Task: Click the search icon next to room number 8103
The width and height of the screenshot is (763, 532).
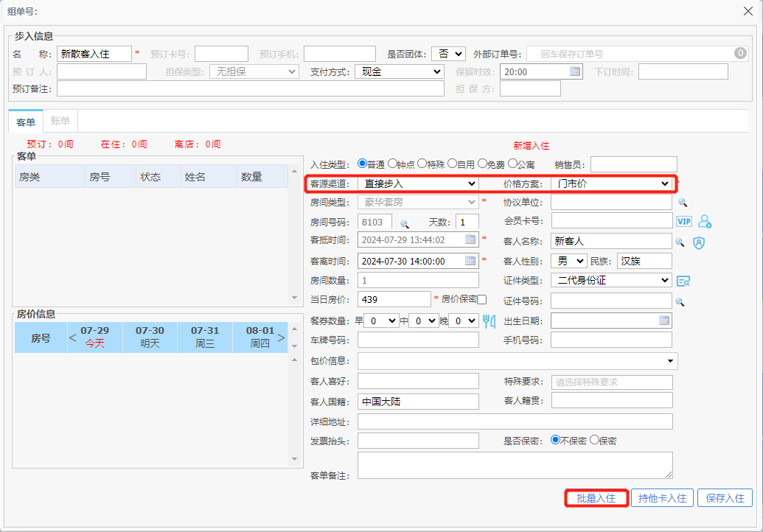Action: pyautogui.click(x=405, y=224)
